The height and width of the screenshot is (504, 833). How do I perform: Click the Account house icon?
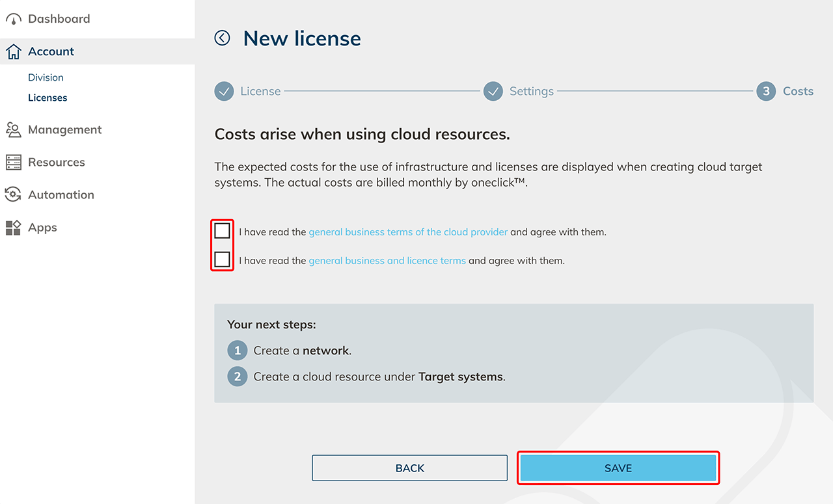(13, 52)
